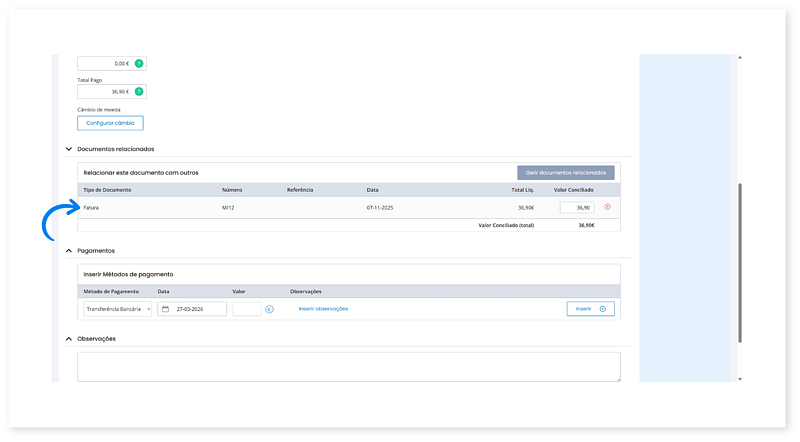Screen dimensions: 800x442
Task: Collapse the Pagamentos section
Action: tap(69, 251)
